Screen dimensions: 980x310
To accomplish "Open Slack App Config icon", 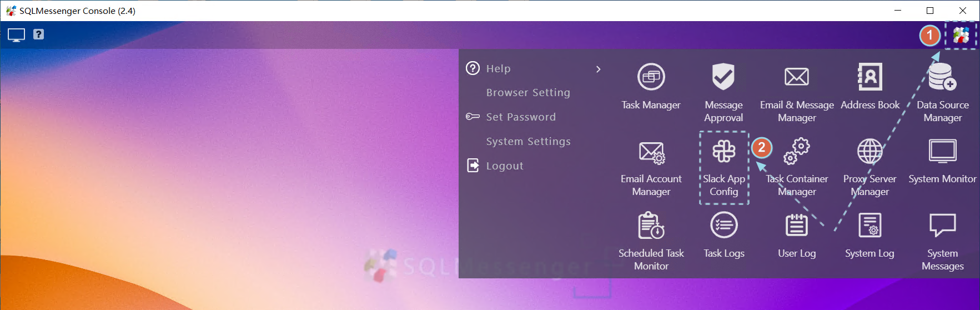I will tap(724, 151).
